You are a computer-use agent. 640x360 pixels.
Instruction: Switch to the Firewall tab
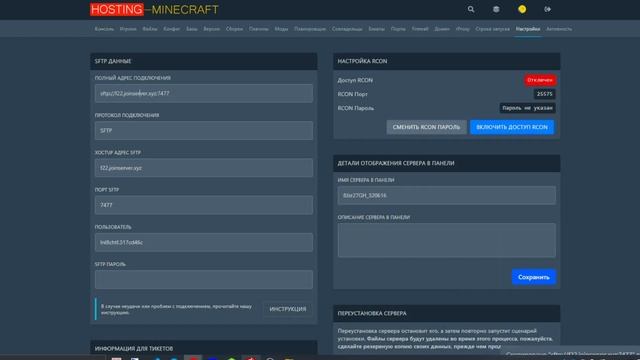[x=420, y=29]
